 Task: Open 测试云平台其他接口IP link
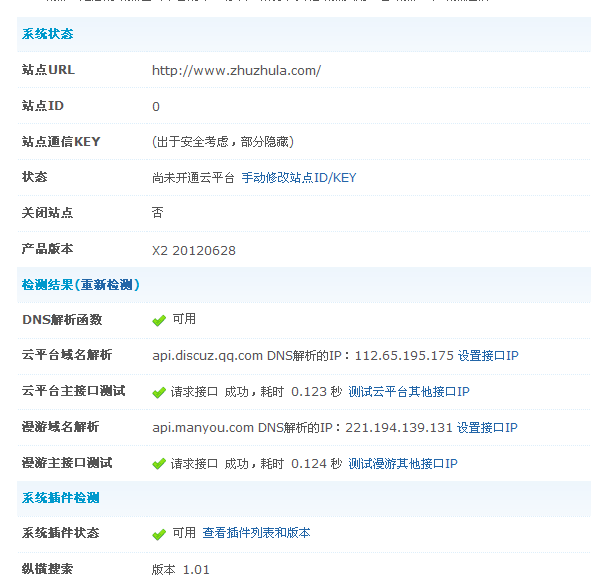coord(409,392)
